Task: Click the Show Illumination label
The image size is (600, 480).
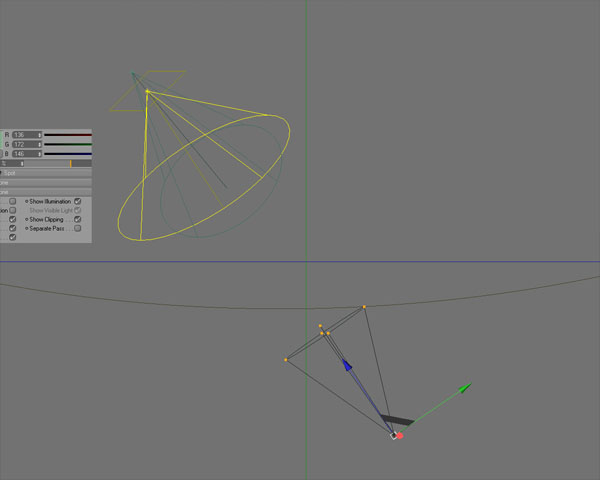Action: 50,201
